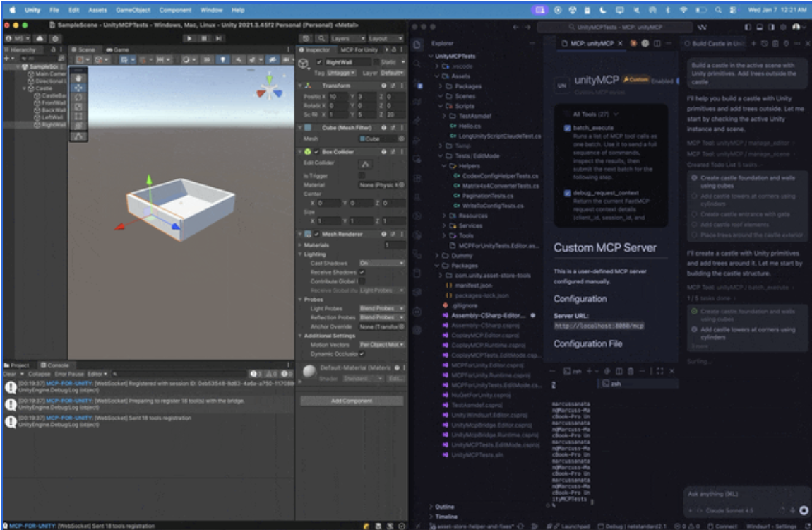The image size is (812, 530).
Task: Click split editor icon next to MCP tab
Action: (x=657, y=44)
